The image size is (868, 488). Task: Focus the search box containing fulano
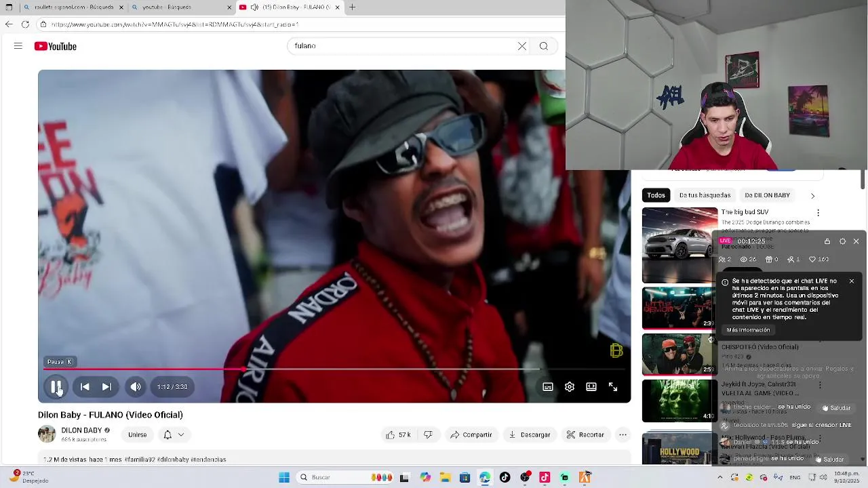(x=401, y=46)
